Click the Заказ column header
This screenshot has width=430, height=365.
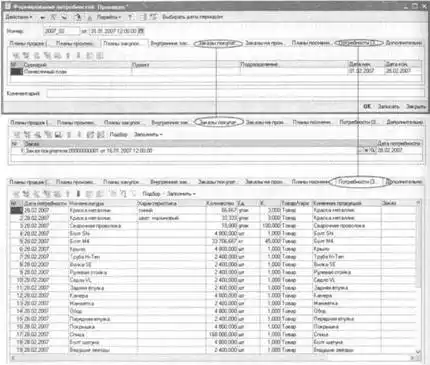[200, 144]
